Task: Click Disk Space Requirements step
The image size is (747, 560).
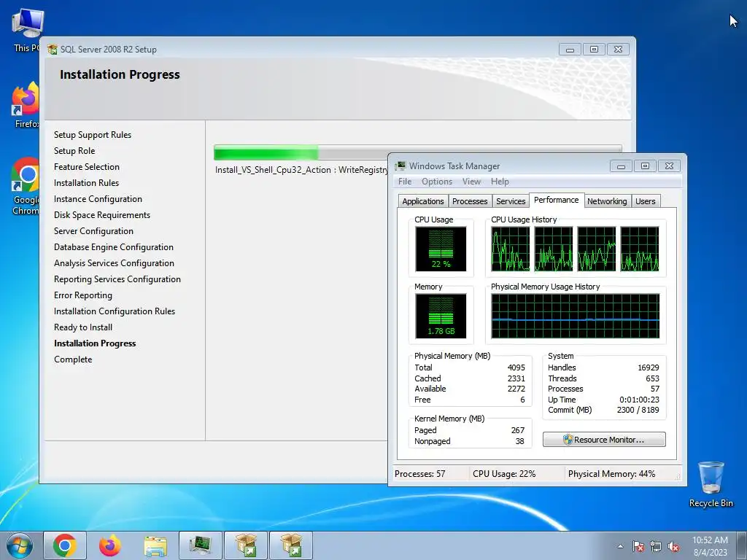Action: 102,215
